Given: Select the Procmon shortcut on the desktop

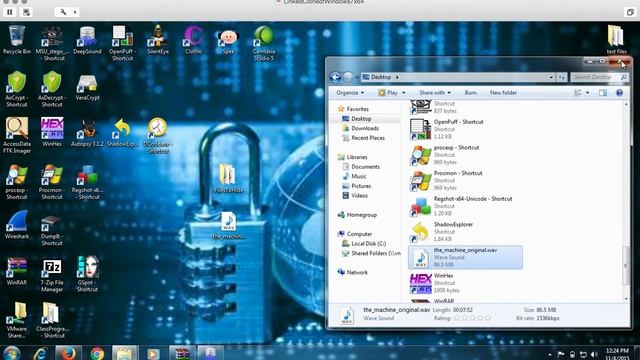Looking at the screenshot, I should pyautogui.click(x=52, y=182).
